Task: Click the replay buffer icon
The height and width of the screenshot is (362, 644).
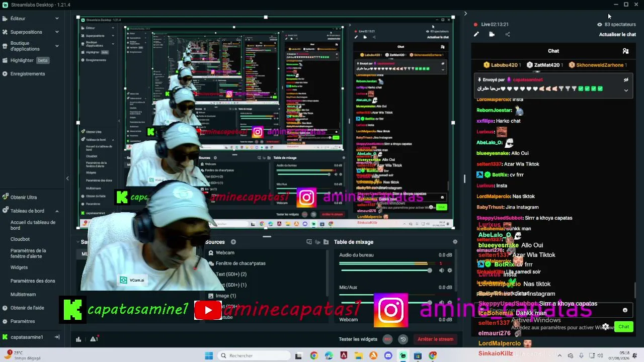Action: 403,339
